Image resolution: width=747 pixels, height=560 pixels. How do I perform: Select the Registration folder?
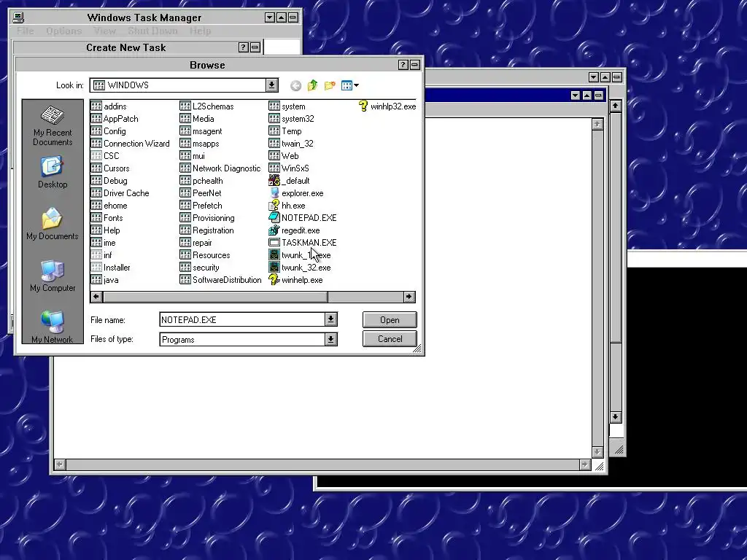pyautogui.click(x=206, y=230)
